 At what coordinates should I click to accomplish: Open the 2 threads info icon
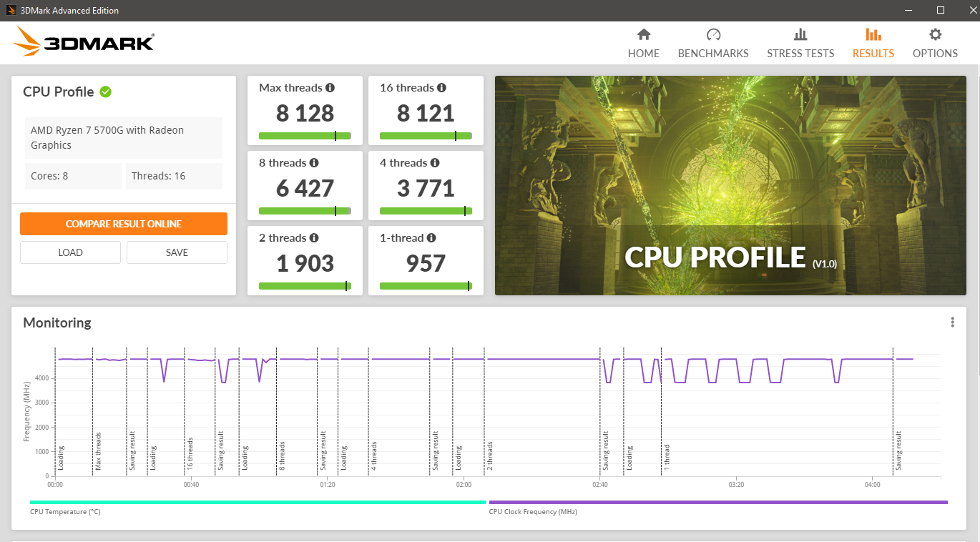pyautogui.click(x=314, y=238)
